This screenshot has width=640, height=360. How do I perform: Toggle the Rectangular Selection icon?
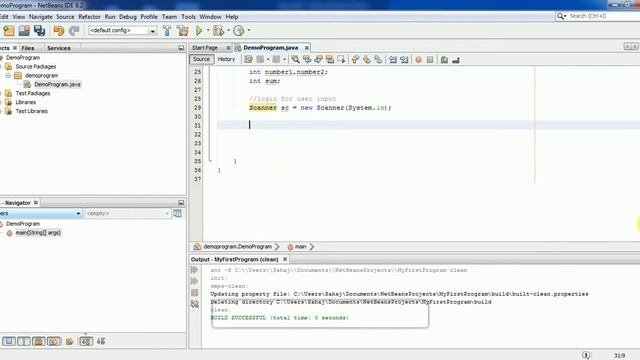[341, 60]
